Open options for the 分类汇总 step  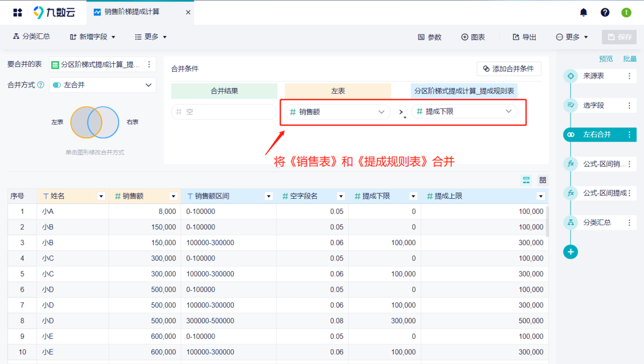(630, 222)
